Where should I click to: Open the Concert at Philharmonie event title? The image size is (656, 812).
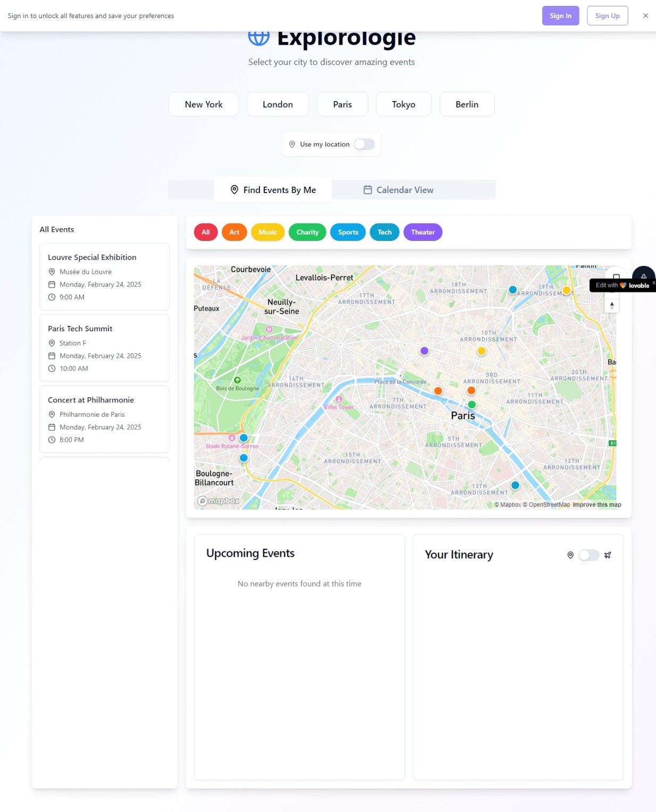click(x=91, y=400)
